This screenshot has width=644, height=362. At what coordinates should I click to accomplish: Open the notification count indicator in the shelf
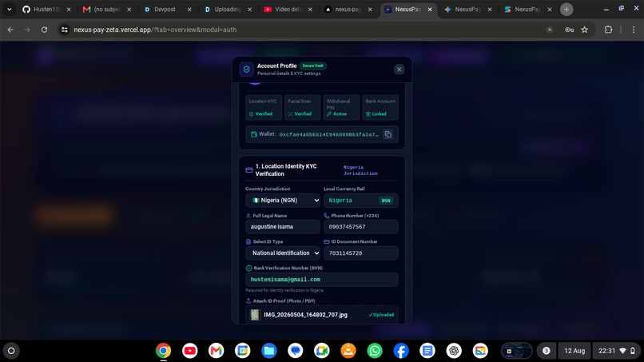547,351
